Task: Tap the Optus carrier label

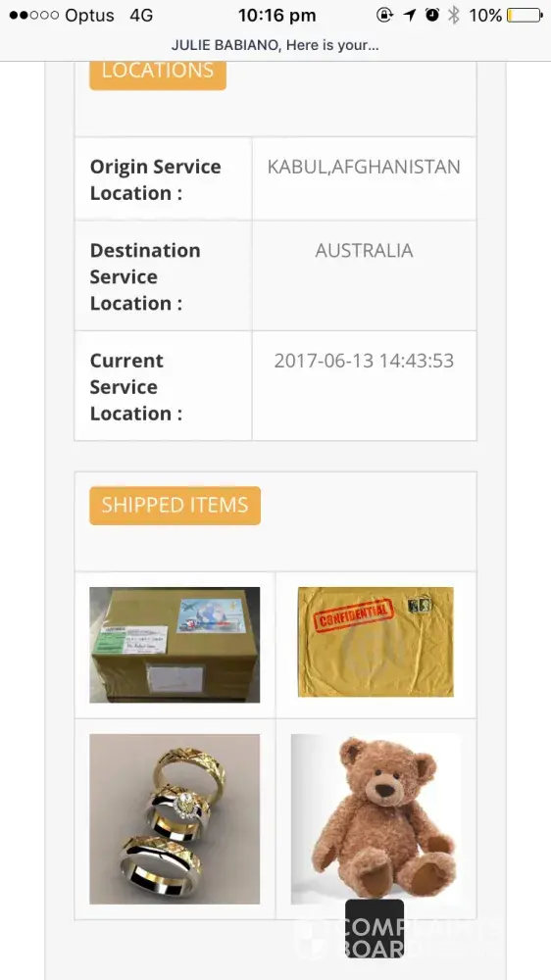Action: pos(89,15)
